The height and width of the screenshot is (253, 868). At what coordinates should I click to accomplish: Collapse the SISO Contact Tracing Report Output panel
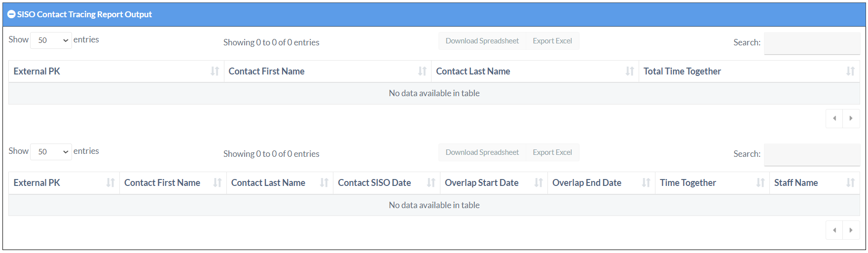click(x=11, y=15)
